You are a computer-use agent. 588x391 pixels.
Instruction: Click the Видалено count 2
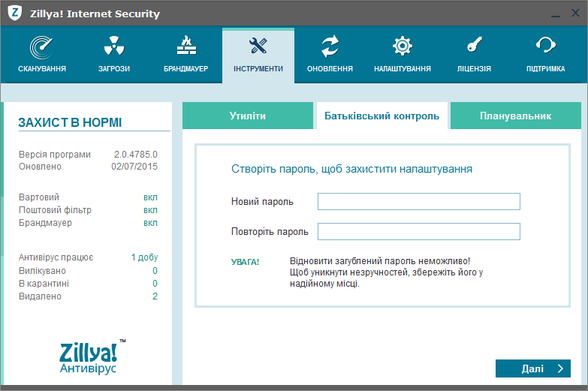(155, 296)
